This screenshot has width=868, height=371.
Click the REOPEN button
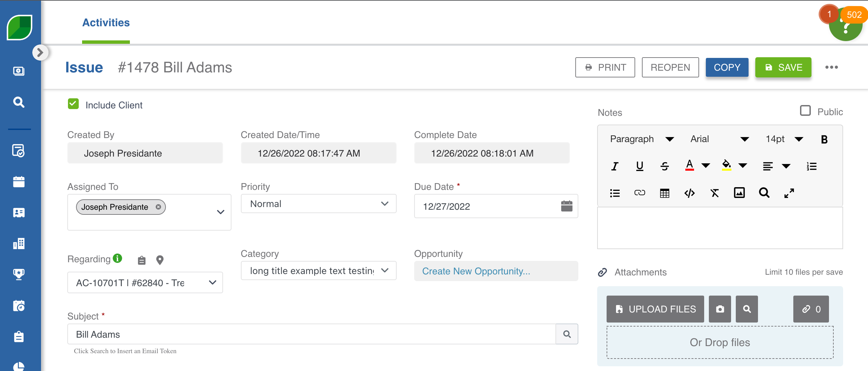point(670,67)
